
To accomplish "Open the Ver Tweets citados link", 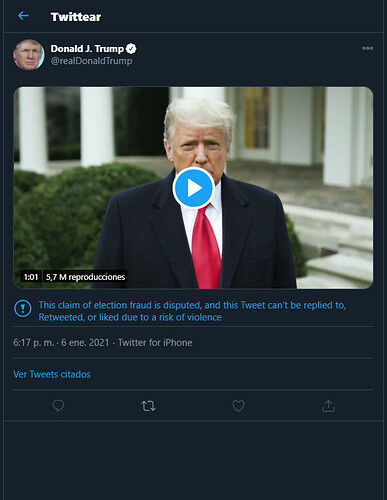I will click(52, 374).
